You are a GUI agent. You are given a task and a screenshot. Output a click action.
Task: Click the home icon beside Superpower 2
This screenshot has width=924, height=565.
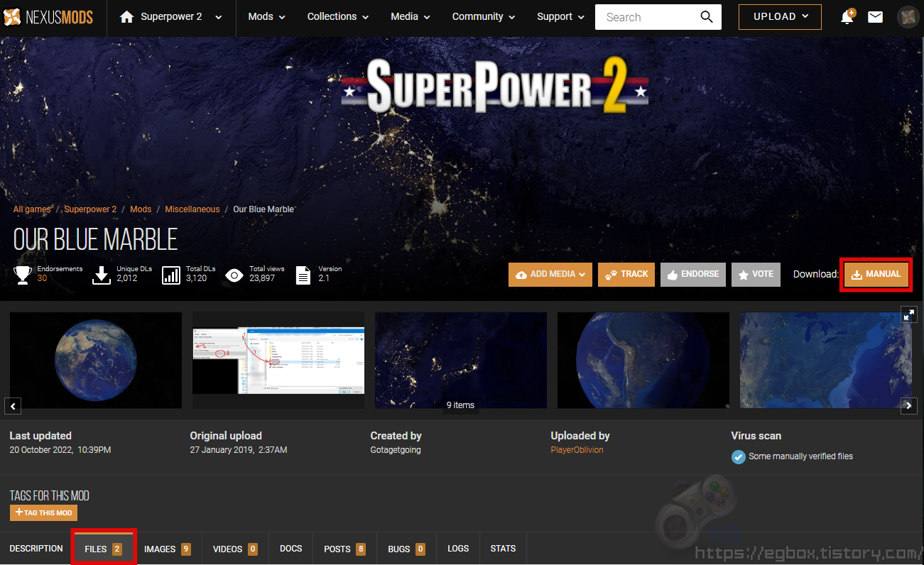(126, 17)
